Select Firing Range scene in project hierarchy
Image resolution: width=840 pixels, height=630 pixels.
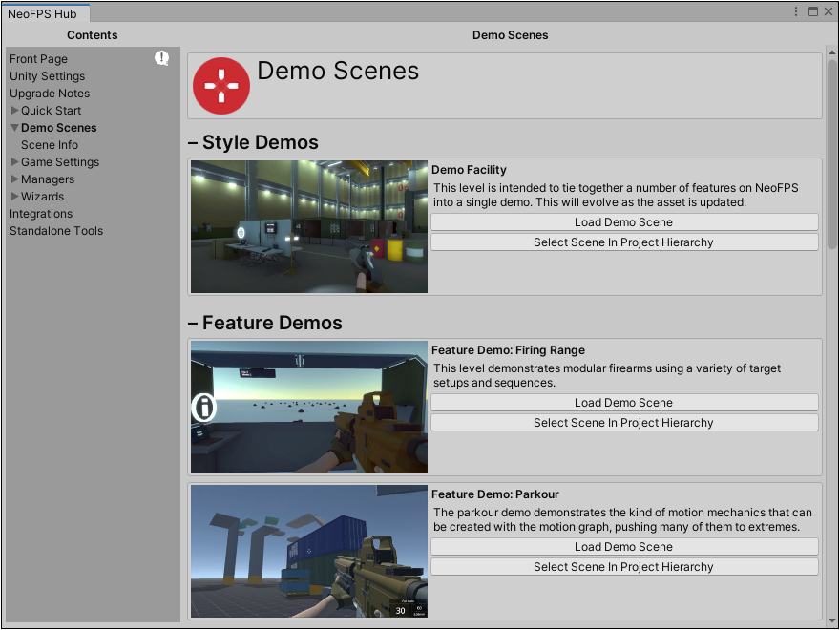tap(624, 423)
